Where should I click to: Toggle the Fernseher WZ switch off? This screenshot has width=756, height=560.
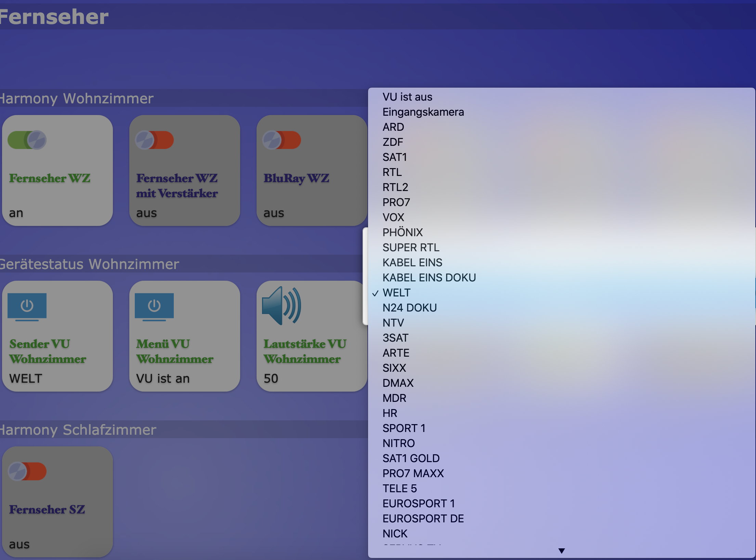coord(27,140)
